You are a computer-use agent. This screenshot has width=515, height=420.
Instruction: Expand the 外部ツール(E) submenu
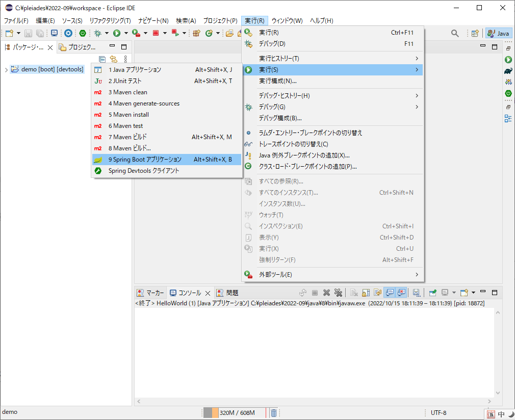click(333, 274)
